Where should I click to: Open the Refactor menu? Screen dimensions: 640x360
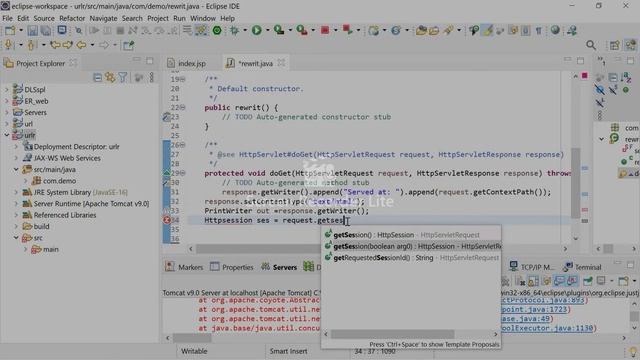tap(72, 18)
